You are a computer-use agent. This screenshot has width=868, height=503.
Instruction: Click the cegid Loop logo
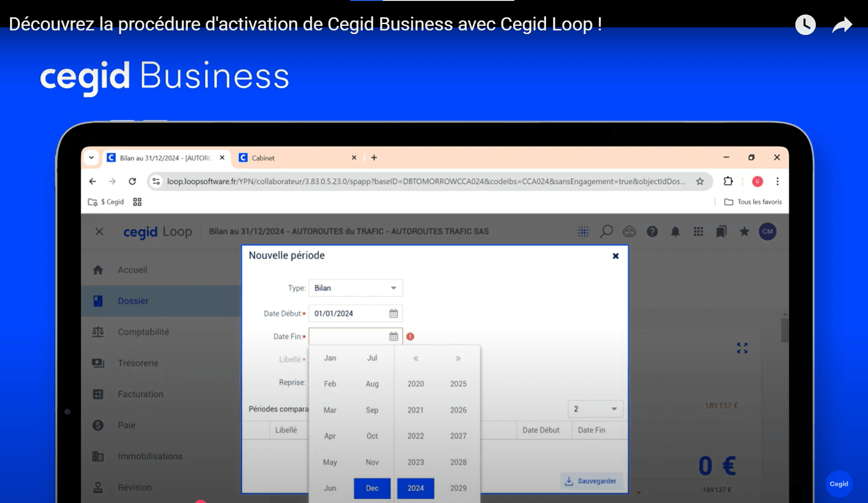[158, 232]
